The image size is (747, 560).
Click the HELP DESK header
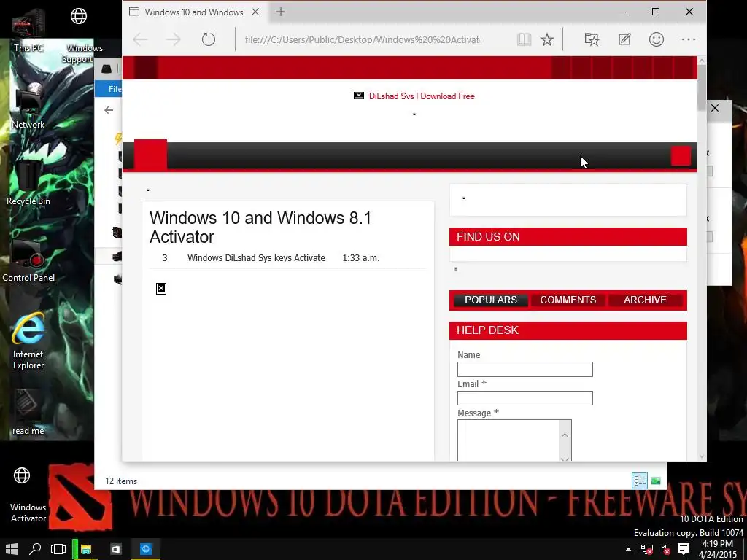point(568,330)
